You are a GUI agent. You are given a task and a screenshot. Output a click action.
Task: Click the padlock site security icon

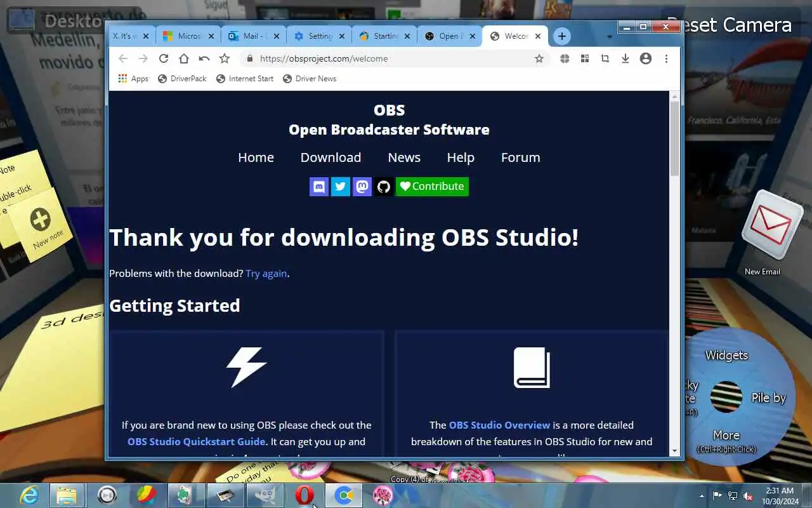pyautogui.click(x=249, y=58)
